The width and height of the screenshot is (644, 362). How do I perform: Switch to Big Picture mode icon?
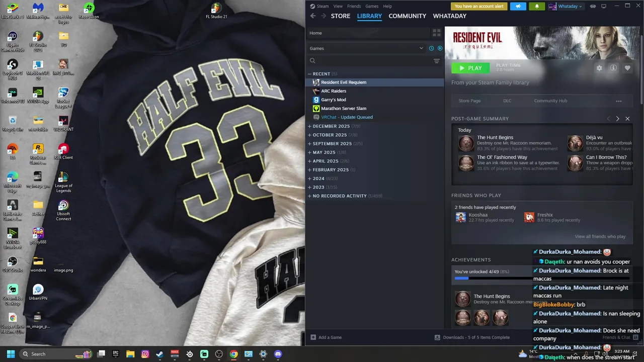(604, 6)
